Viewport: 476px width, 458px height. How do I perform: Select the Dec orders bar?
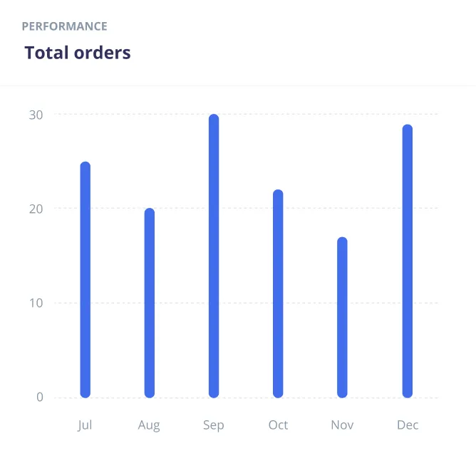click(408, 261)
